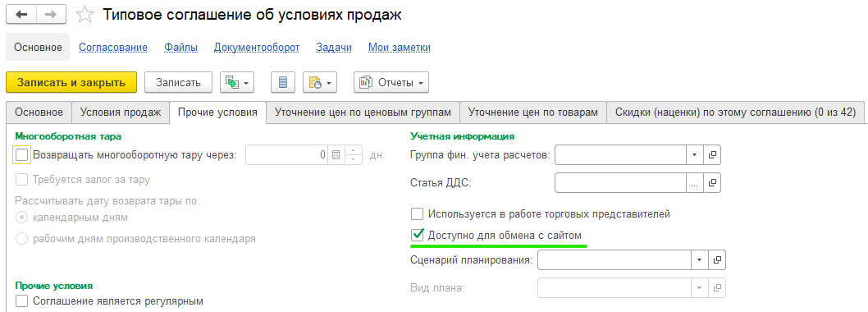Expand Группа фин. учета расчетов dropdown
This screenshot has height=312, width=868.
click(695, 155)
